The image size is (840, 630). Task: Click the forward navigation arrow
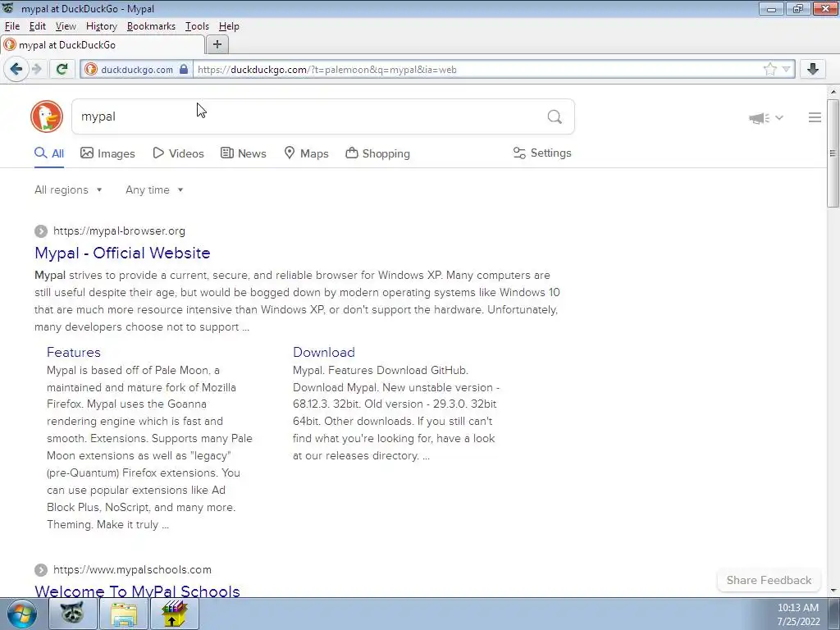click(x=36, y=69)
